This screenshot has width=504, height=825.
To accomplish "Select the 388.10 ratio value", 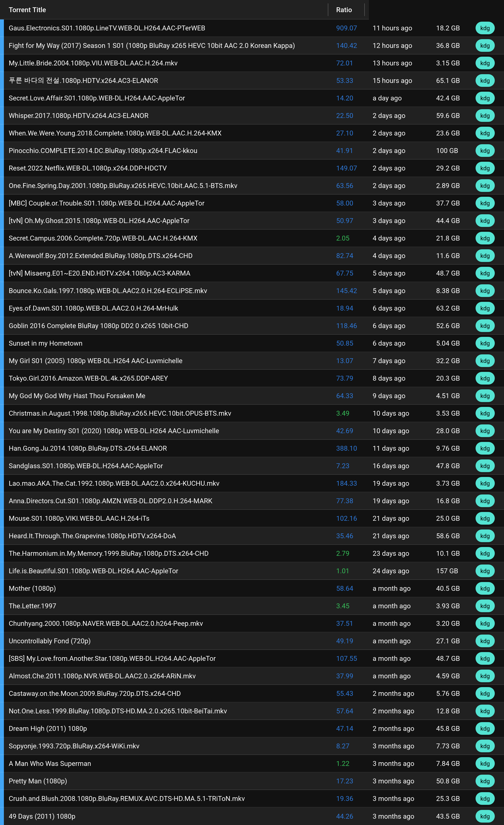I will click(x=347, y=448).
